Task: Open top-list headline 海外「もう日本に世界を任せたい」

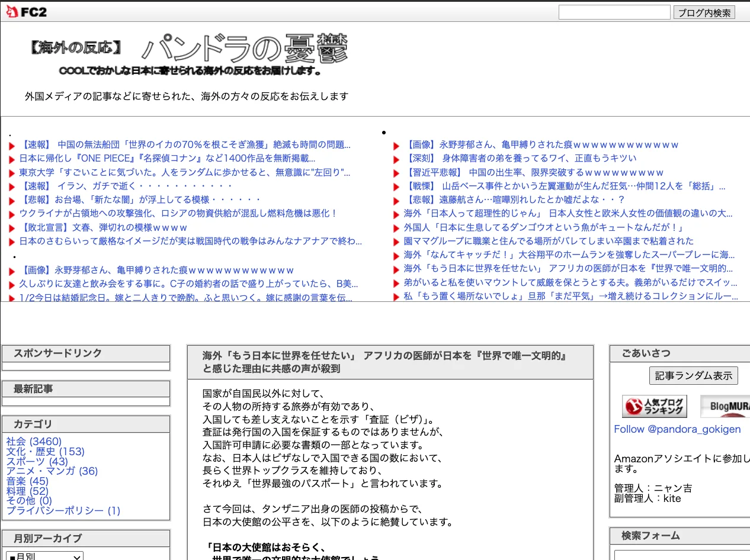Action: pyautogui.click(x=569, y=268)
